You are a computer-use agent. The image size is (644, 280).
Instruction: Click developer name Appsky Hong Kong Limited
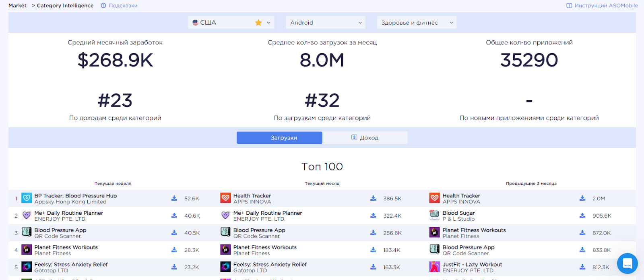point(70,202)
